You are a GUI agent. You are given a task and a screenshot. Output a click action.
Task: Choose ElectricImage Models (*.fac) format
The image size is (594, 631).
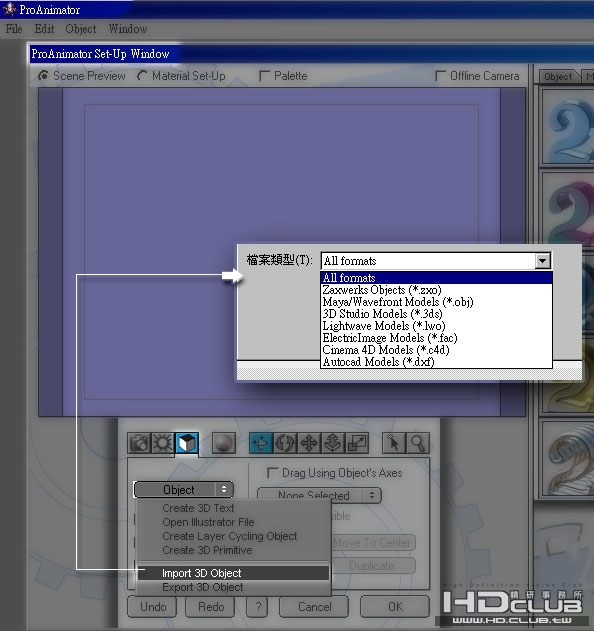point(436,338)
